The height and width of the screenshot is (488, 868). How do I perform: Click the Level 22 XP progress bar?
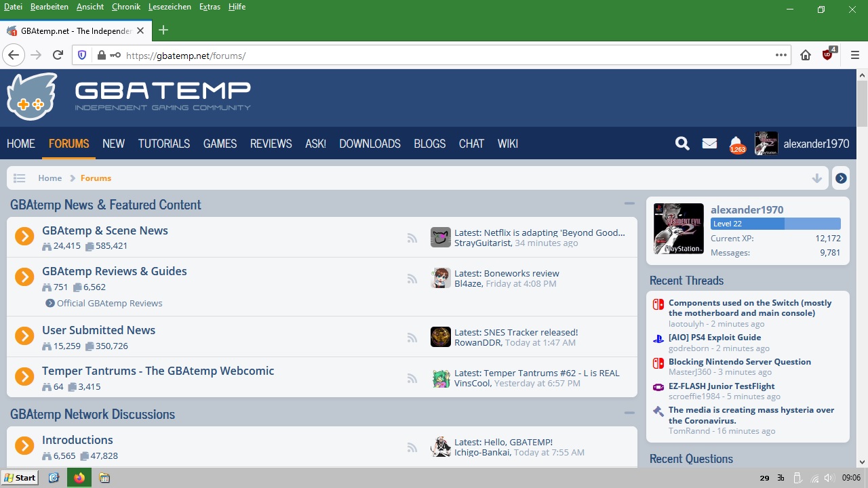[776, 224]
